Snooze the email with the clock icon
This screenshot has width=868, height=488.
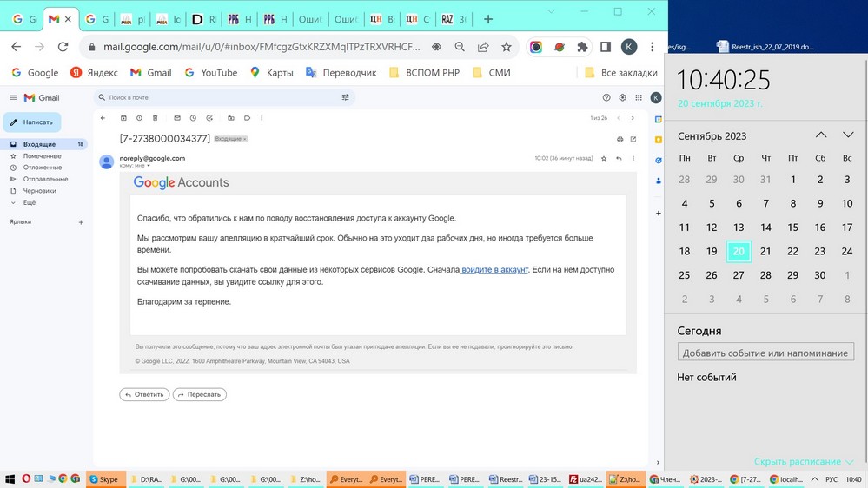tap(193, 118)
